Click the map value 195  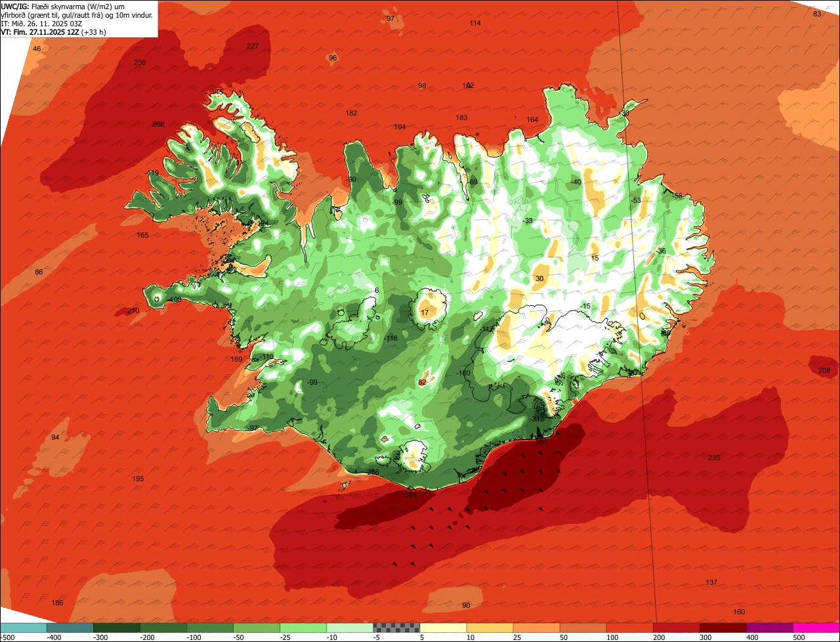[x=138, y=479]
